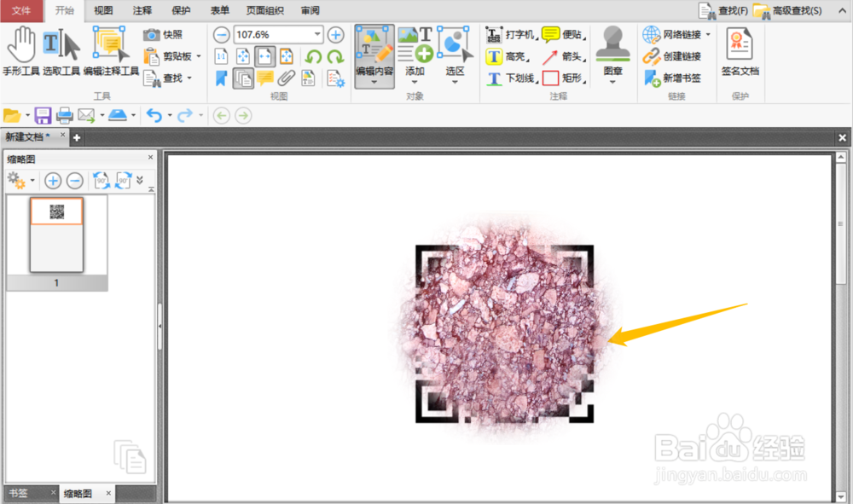Screen dimensions: 853x504
Task: Open the File (文件) menu
Action: (x=21, y=11)
